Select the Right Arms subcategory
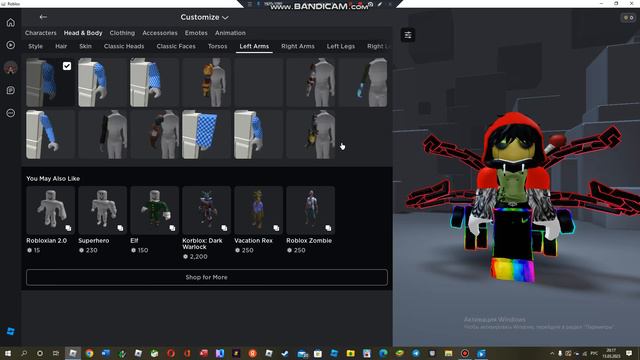Screen dimensions: 640x360 298,46
